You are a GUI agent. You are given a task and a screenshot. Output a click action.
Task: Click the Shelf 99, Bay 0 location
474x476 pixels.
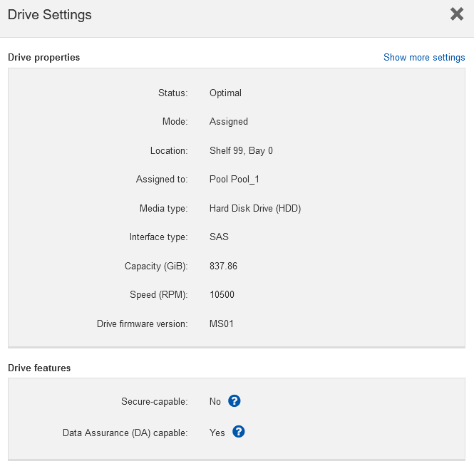(x=241, y=151)
